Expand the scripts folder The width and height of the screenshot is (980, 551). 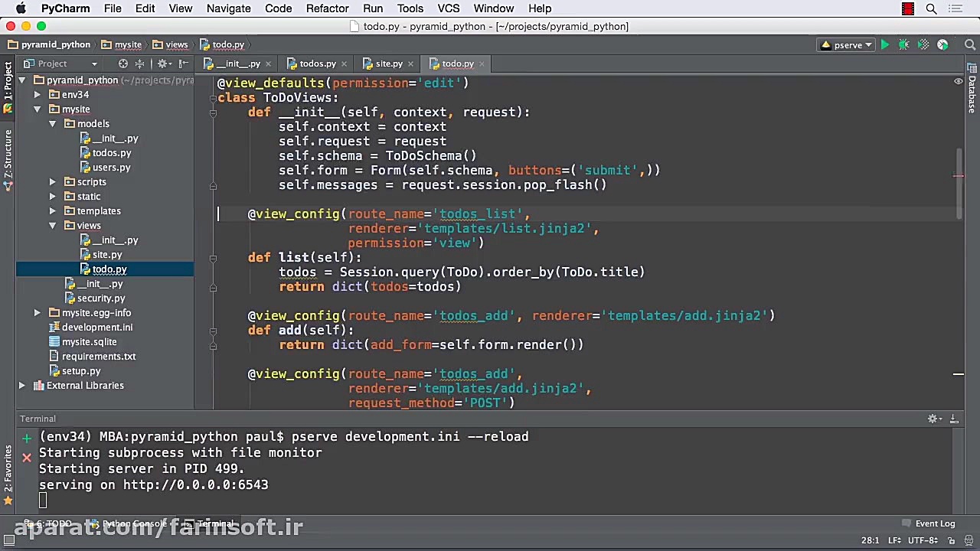click(x=52, y=182)
